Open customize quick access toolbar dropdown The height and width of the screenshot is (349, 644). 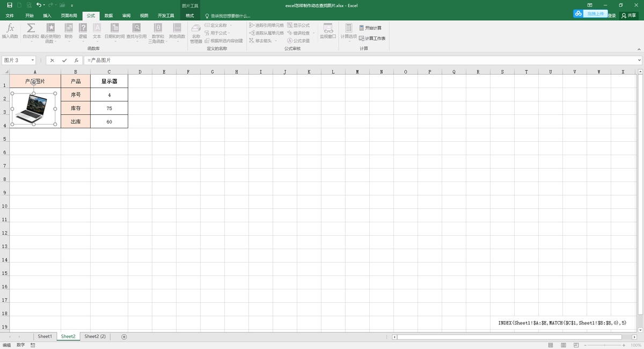pyautogui.click(x=72, y=5)
